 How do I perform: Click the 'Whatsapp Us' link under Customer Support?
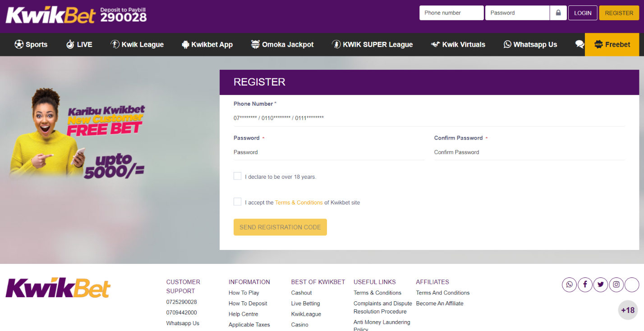click(x=183, y=323)
